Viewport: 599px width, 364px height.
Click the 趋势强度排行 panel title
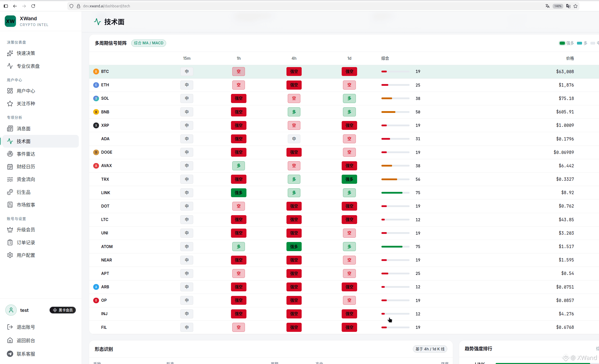click(478, 349)
